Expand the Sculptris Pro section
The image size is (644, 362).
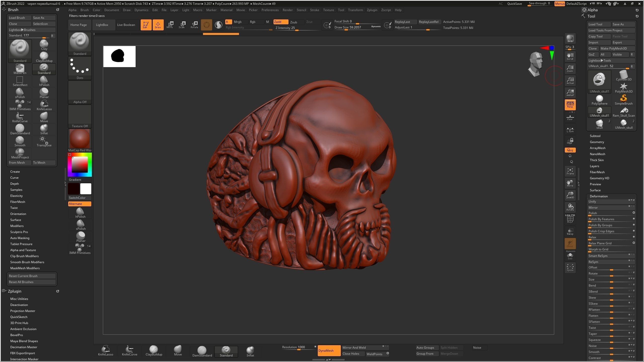point(19,232)
